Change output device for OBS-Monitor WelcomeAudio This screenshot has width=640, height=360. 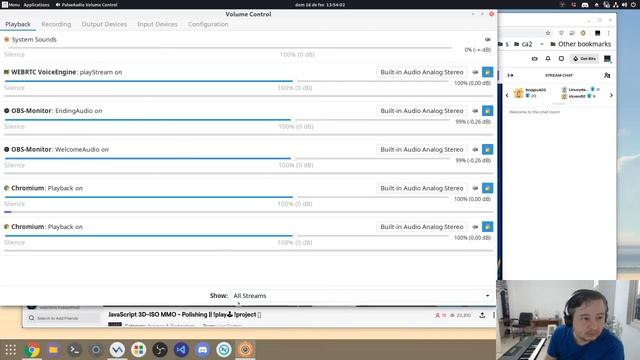coord(422,149)
